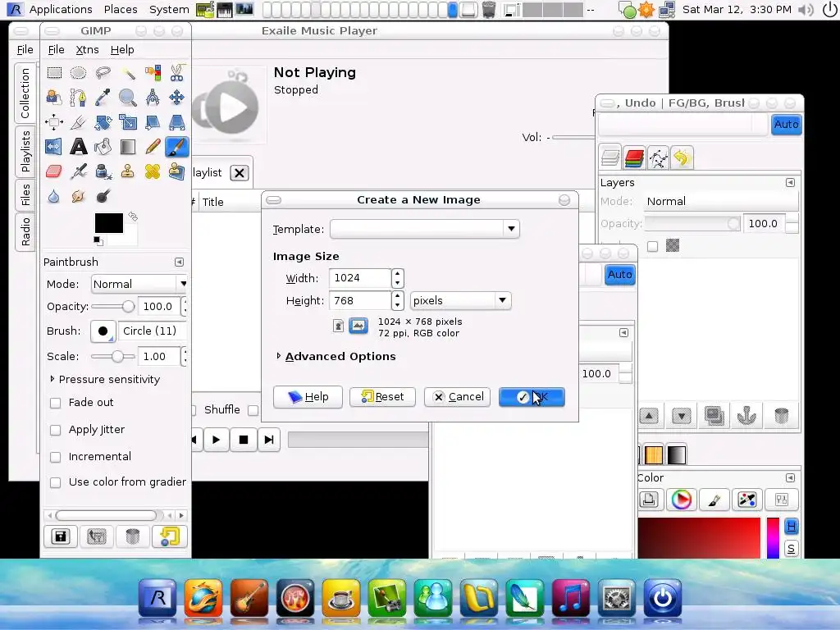This screenshot has width=840, height=630.
Task: Select the Blur/Sharpen droplet tool
Action: [54, 197]
